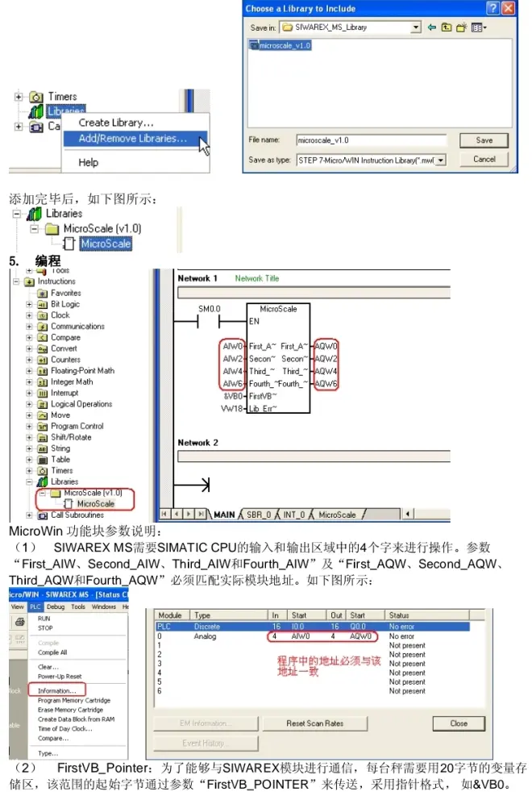Collapse the MicroScale (v1.0) folder node
This screenshot has height=792, width=532.
click(35, 229)
